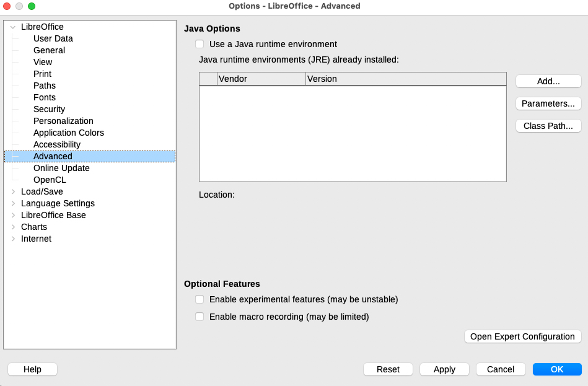Viewport: 588px width, 386px height.
Task: Close the Options window with red button
Action: [x=7, y=6]
